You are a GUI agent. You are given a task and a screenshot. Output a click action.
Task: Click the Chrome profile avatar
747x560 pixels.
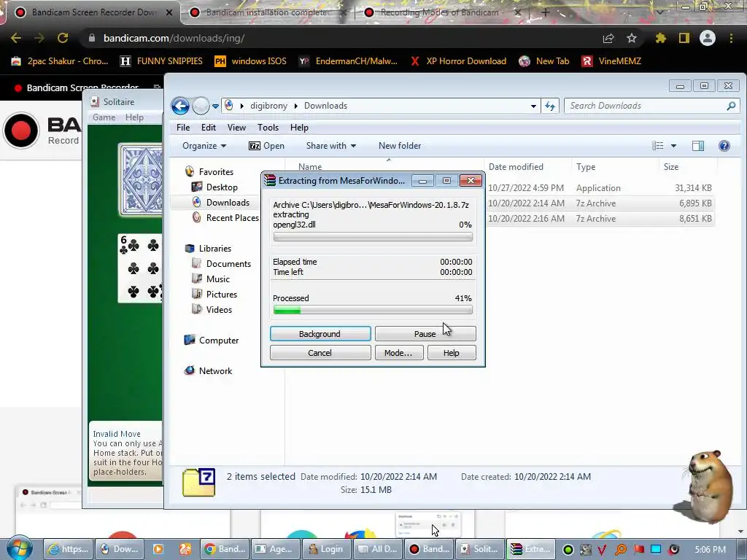click(x=708, y=38)
